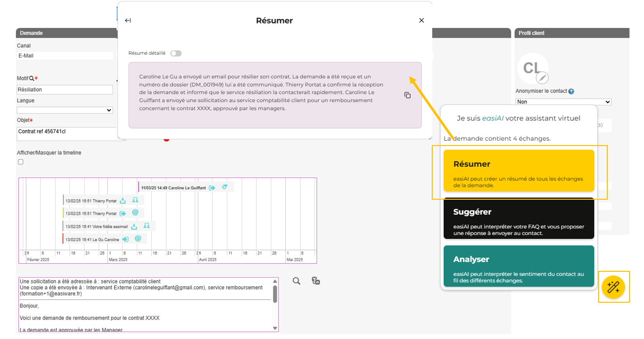Click the Mai 2025 timeline label
The height and width of the screenshot is (339, 644).
tap(294, 260)
